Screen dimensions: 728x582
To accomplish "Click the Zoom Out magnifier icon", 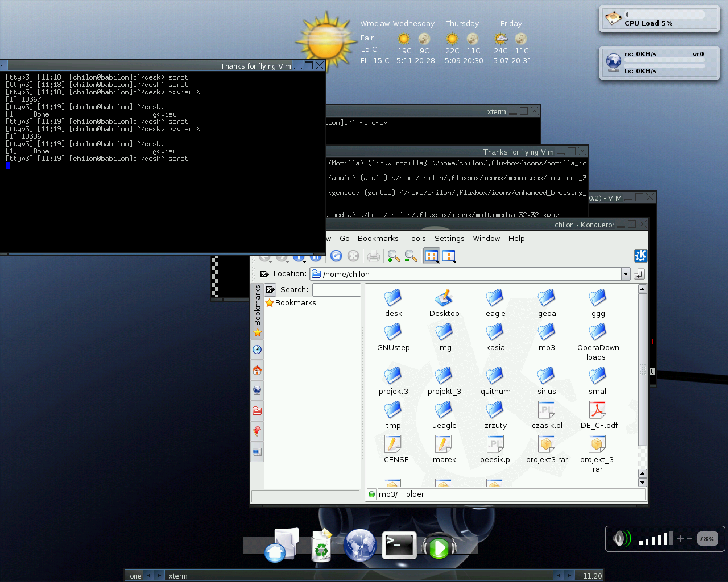I will point(411,256).
